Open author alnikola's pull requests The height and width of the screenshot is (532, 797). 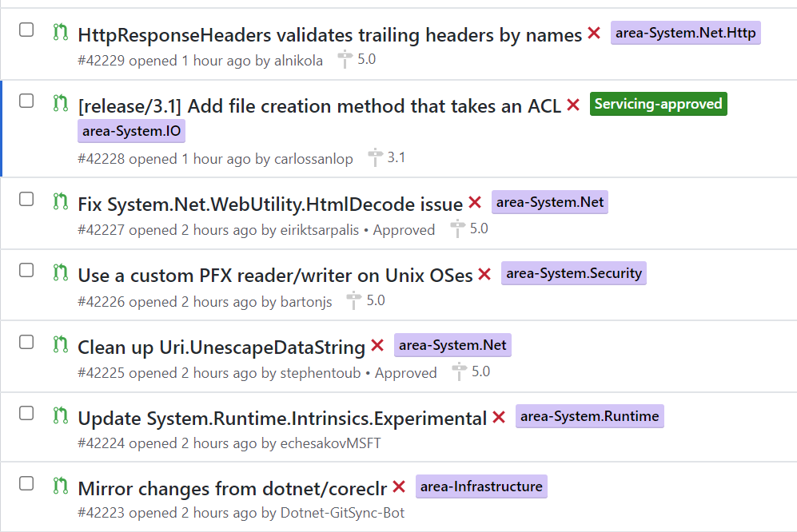click(298, 61)
